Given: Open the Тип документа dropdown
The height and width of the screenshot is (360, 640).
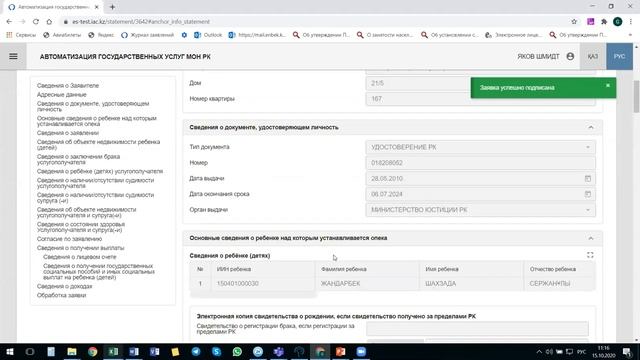Looking at the screenshot, I should pos(480,147).
